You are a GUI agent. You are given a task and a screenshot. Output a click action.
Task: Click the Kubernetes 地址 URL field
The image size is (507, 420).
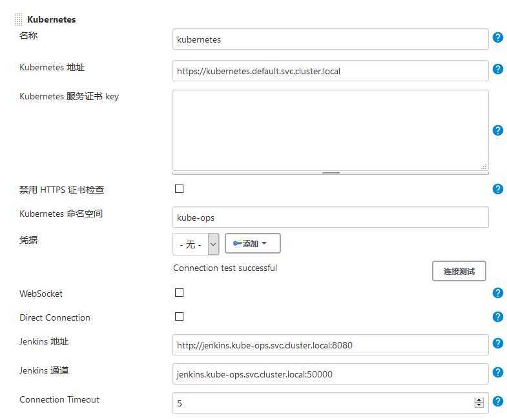tap(331, 71)
